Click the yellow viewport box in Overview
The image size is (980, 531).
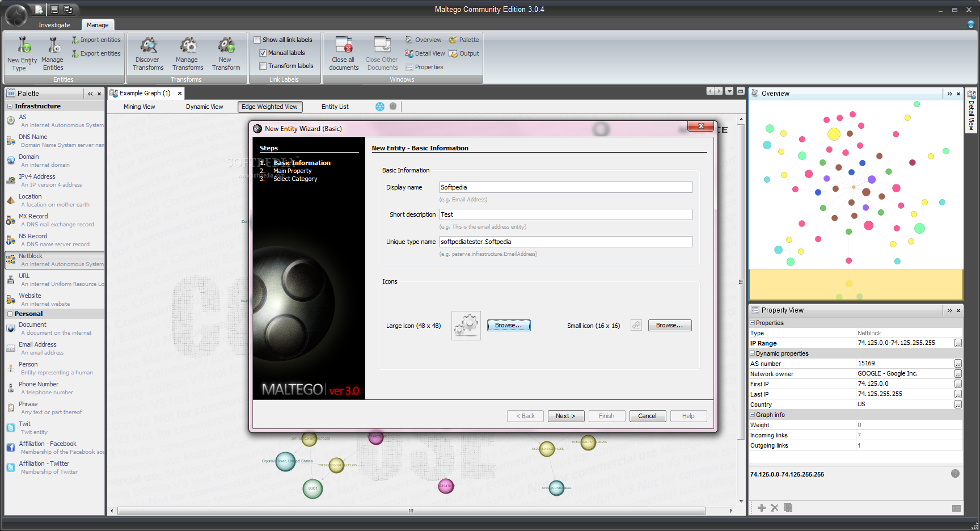856,284
